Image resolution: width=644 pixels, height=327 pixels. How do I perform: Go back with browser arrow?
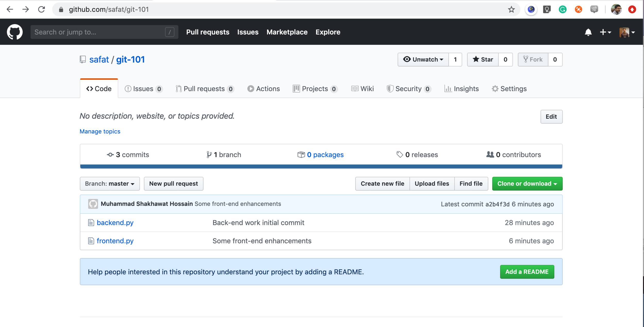10,10
